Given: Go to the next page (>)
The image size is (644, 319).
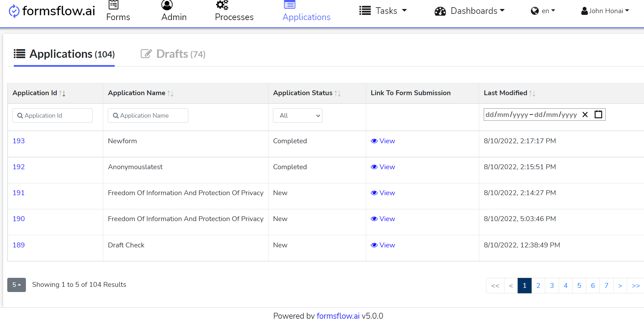Looking at the screenshot, I should (620, 286).
